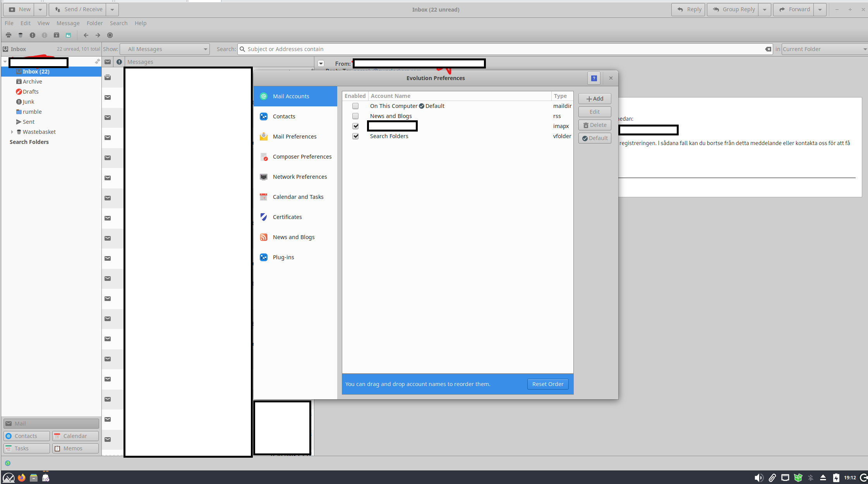Click the stop loading toolbar icon
The width and height of the screenshot is (868, 484).
[x=110, y=35]
